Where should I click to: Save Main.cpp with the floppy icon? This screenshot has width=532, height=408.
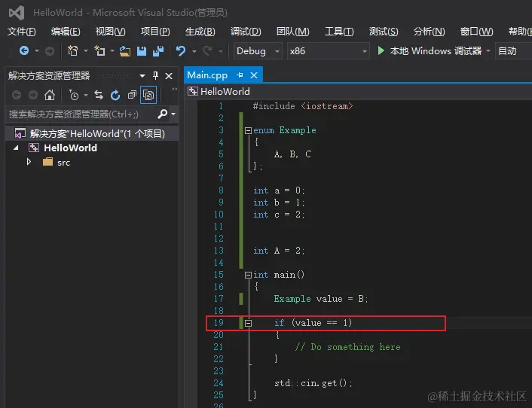142,51
